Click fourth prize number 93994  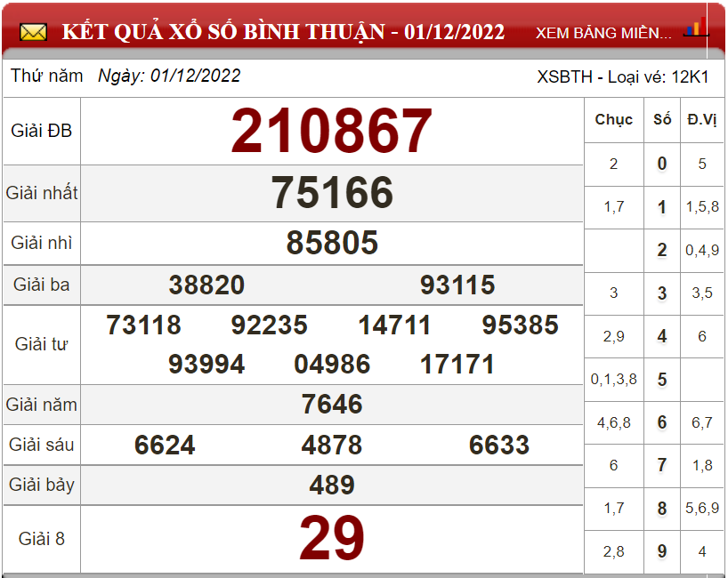[x=206, y=365]
